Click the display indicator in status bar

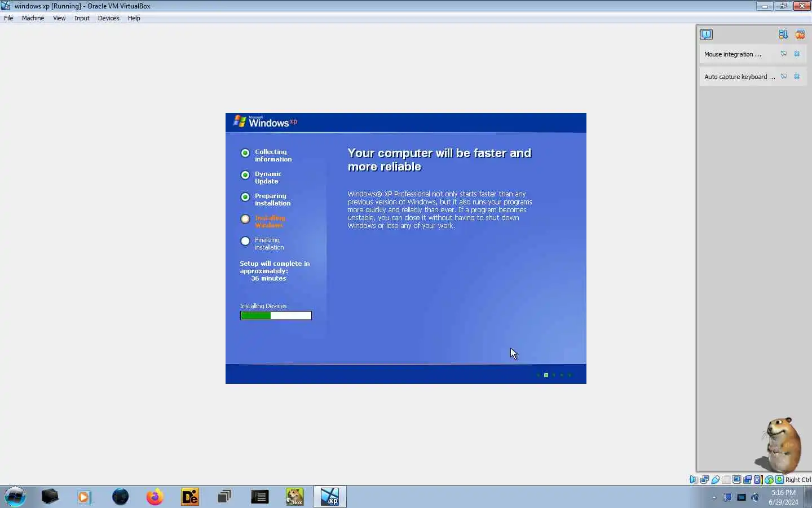[x=736, y=480]
